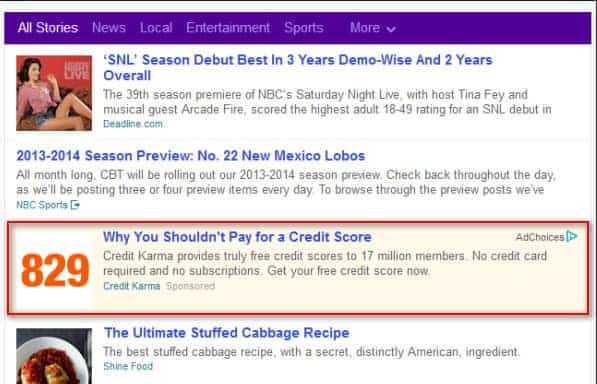
Task: Open the Sports tab
Action: click(304, 28)
